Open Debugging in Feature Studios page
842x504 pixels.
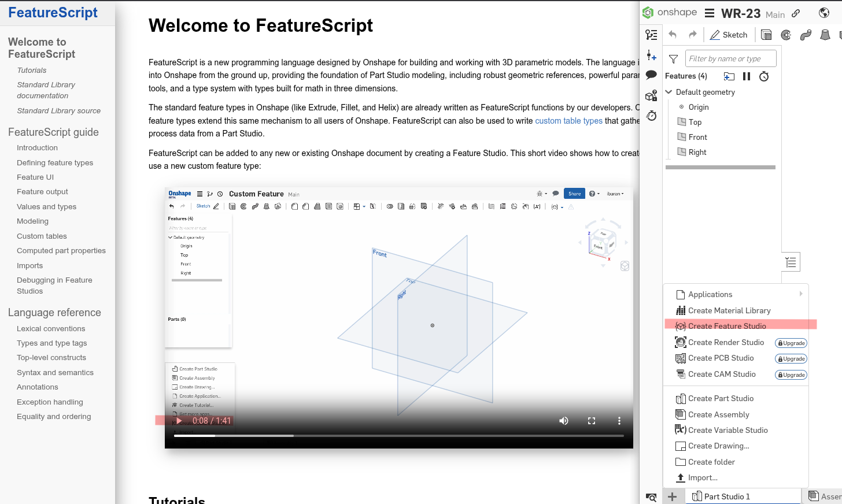54,286
